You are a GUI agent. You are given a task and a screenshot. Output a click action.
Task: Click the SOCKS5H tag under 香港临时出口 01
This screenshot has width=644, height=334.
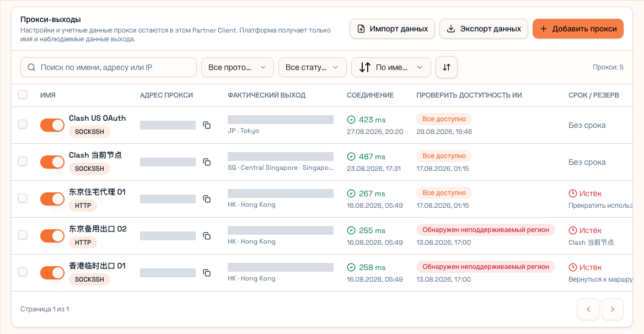(89, 279)
